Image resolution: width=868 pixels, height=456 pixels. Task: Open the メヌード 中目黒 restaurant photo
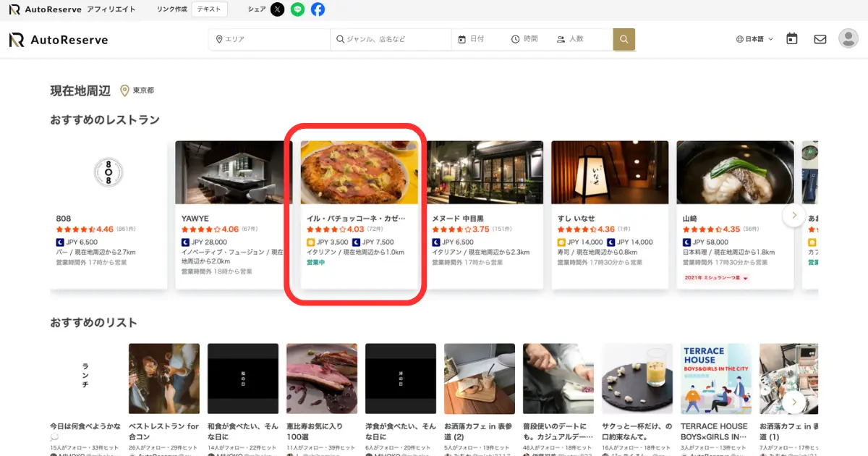[485, 172]
